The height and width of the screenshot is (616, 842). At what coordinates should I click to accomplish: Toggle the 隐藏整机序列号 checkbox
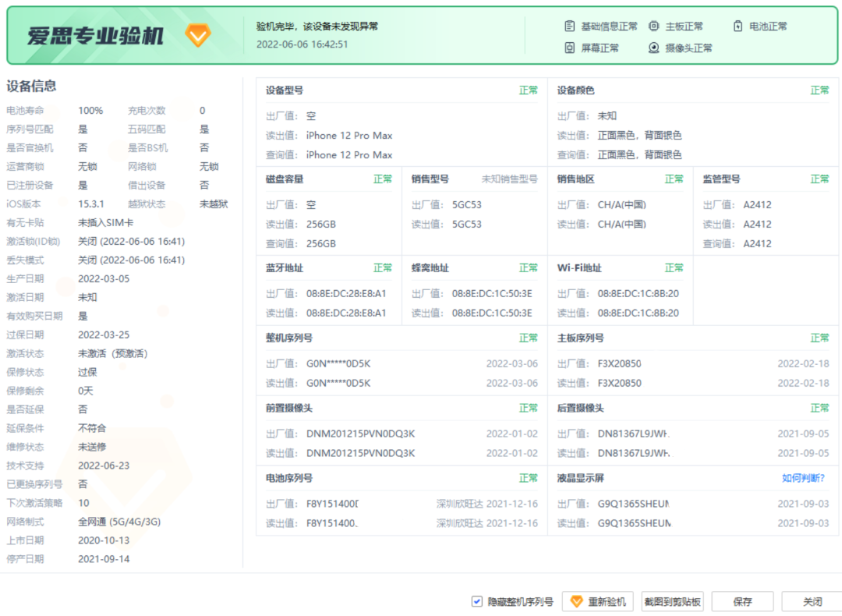coord(477,601)
